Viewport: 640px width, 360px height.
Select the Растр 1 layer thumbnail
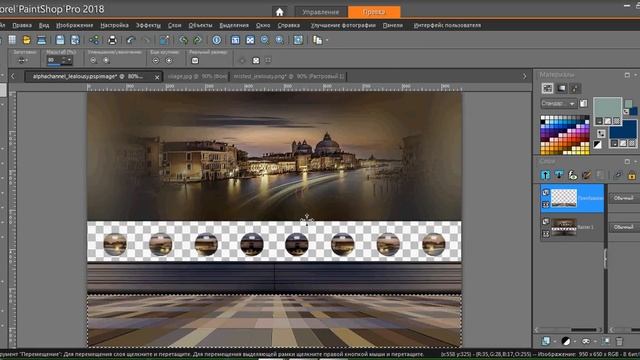click(x=564, y=227)
